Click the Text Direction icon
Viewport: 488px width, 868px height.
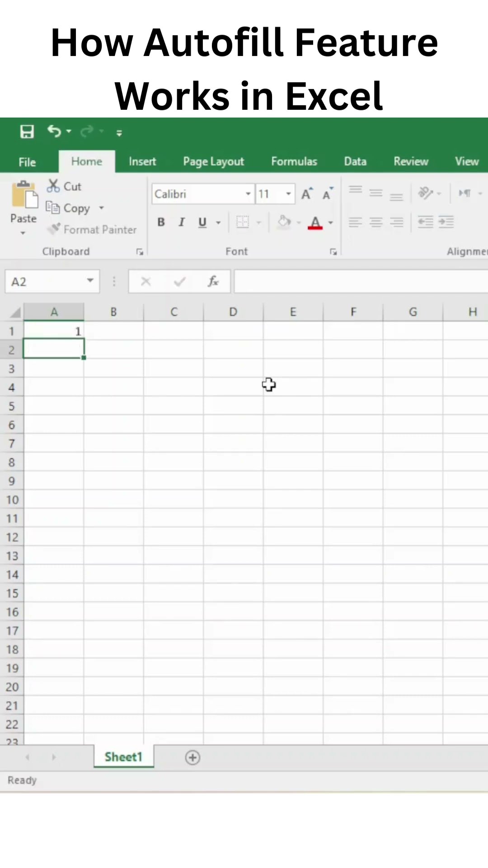[x=465, y=193]
